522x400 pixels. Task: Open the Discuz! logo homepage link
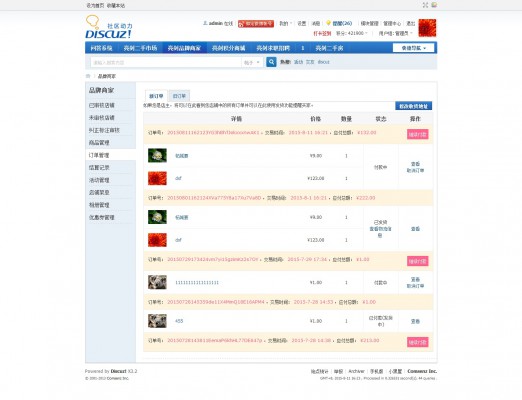pyautogui.click(x=109, y=27)
